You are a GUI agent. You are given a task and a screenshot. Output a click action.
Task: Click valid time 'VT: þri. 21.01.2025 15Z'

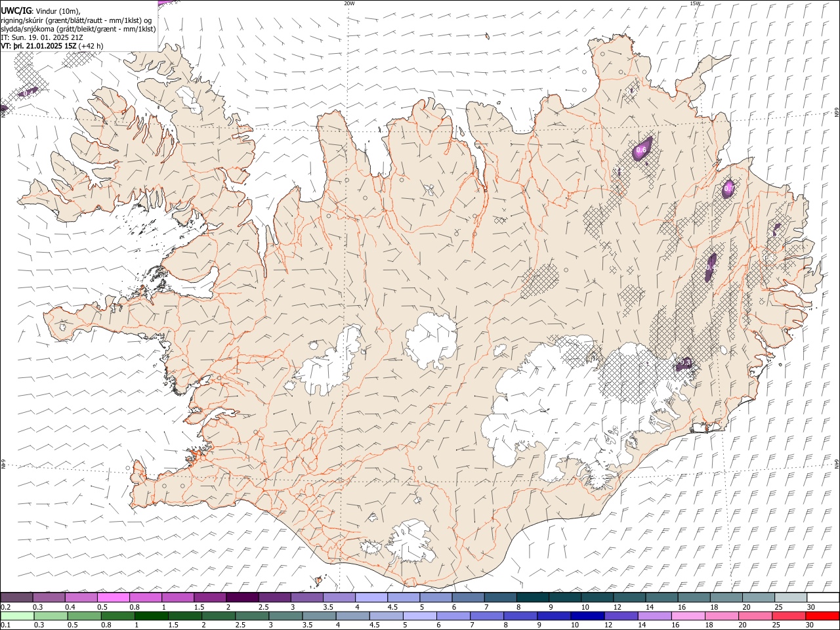click(x=39, y=46)
